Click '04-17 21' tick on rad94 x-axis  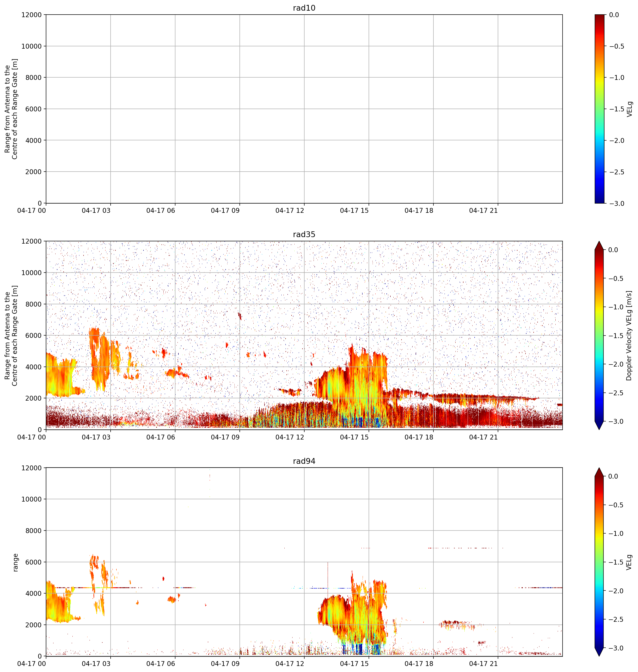click(x=483, y=664)
